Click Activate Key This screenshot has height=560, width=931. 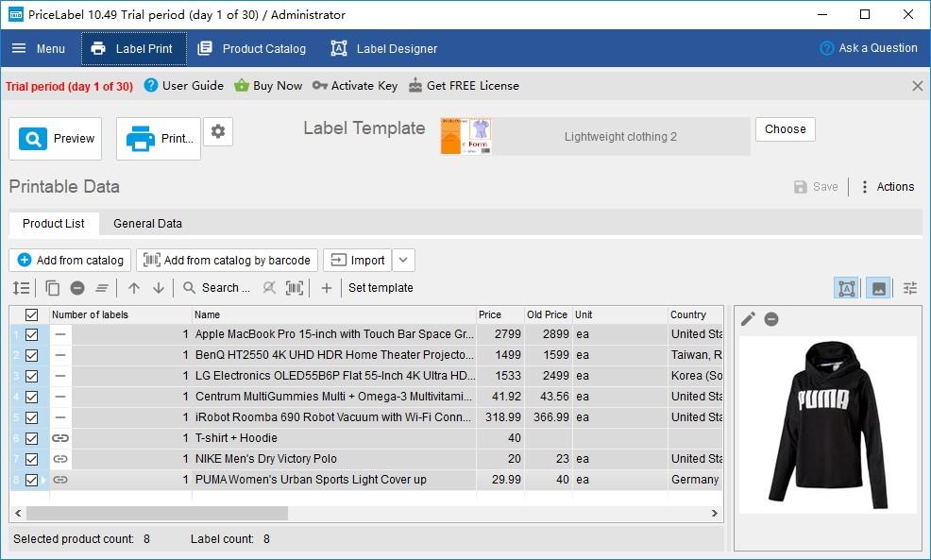355,86
